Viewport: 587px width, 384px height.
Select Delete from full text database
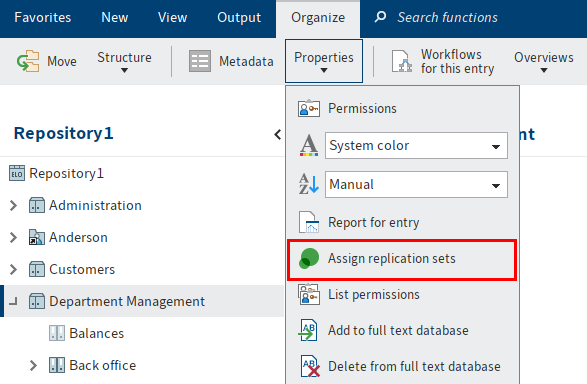tap(414, 366)
